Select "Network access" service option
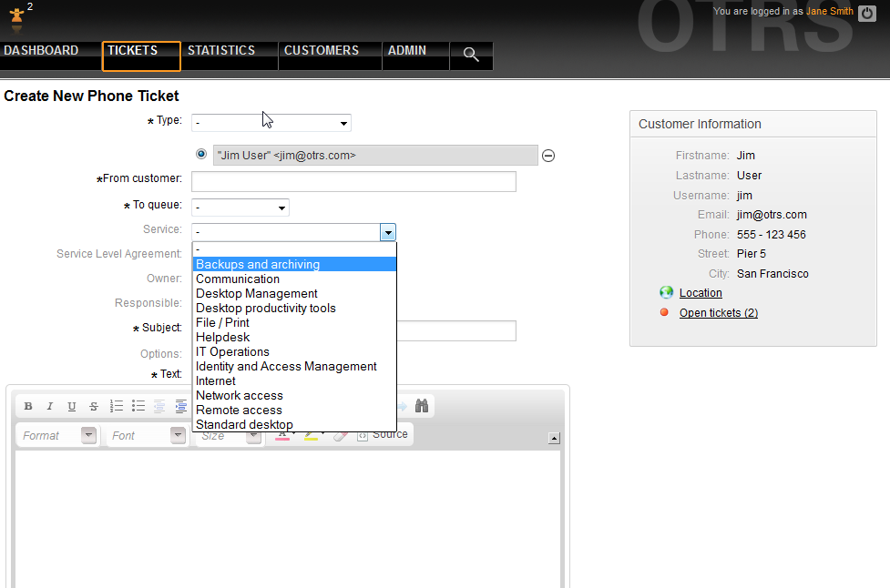 pos(239,396)
